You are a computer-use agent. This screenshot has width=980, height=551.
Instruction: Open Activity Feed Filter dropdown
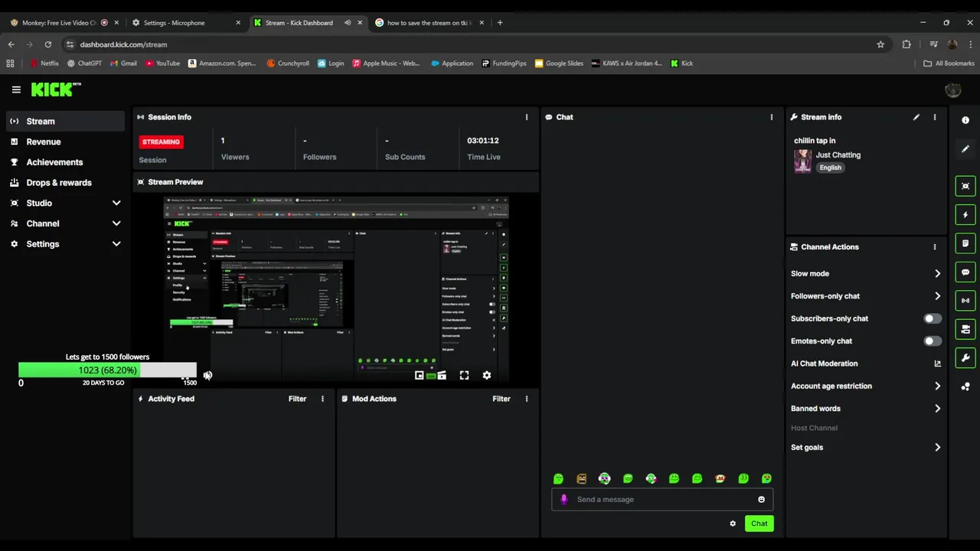pyautogui.click(x=297, y=399)
